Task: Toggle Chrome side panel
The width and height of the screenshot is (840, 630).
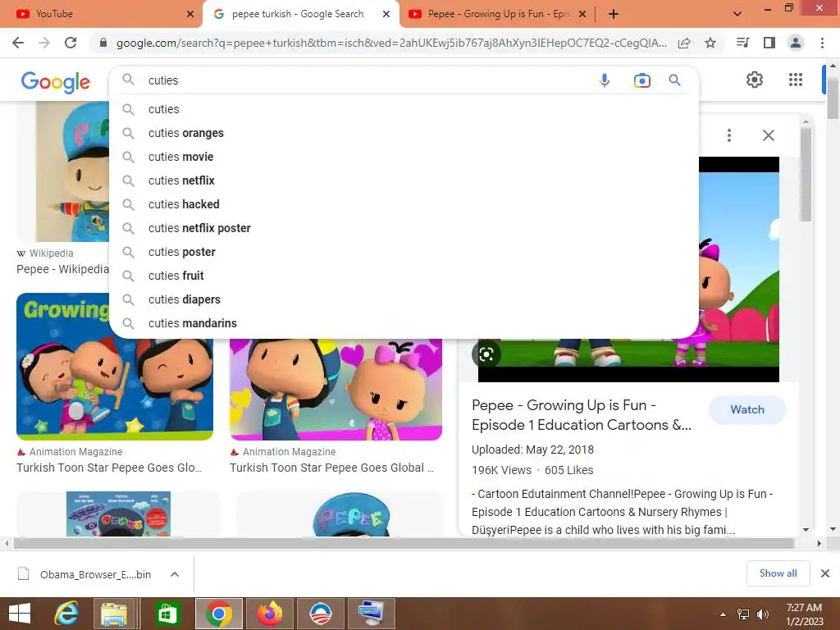Action: [x=769, y=43]
